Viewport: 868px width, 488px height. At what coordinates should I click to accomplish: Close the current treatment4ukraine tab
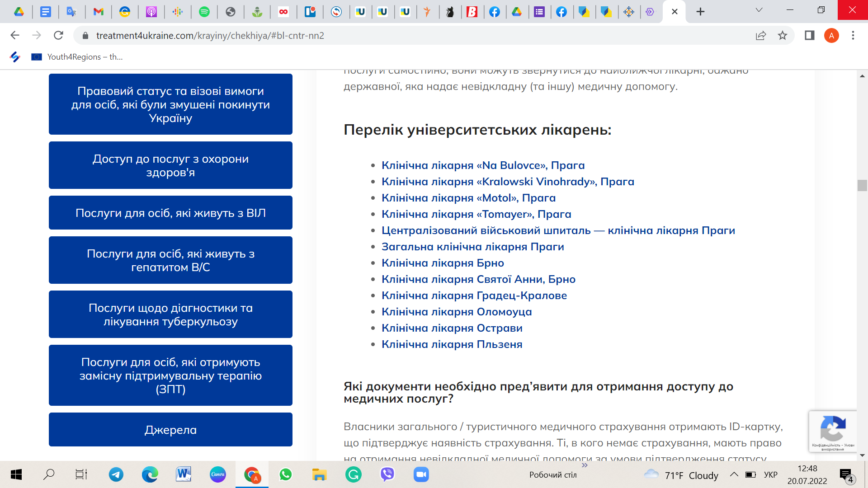tap(675, 12)
